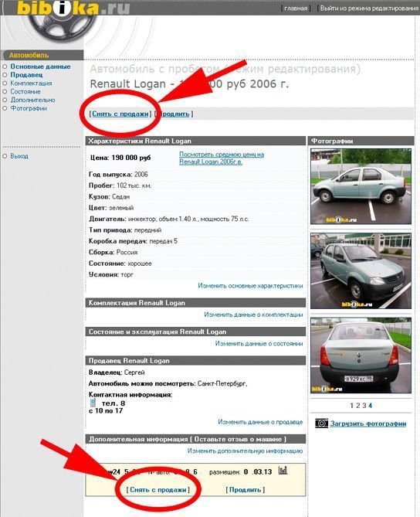The image size is (420, 517).
Task: Open Комплектация sidebar item
Action: pyautogui.click(x=31, y=83)
